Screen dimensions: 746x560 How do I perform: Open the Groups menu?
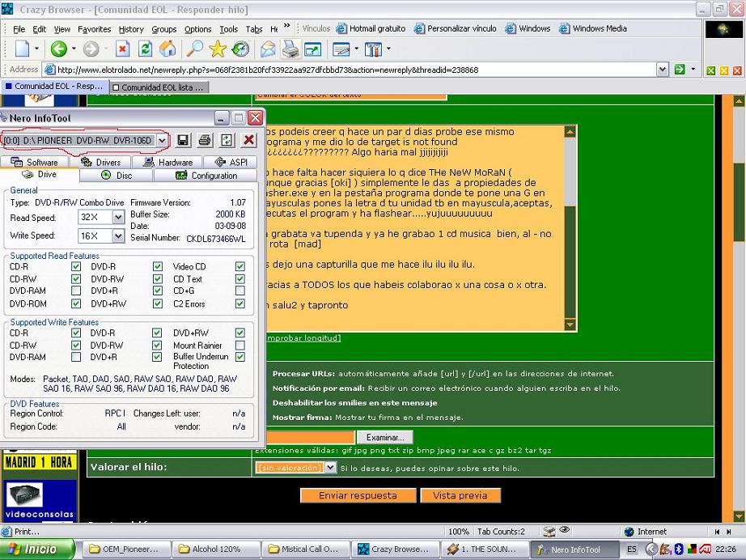pos(163,29)
